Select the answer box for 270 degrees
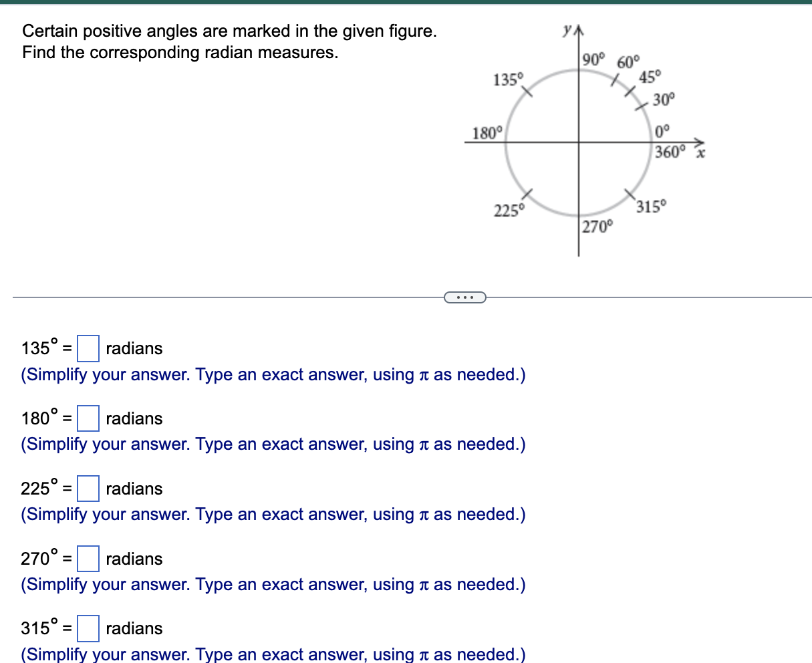This screenshot has width=812, height=663. click(x=88, y=558)
